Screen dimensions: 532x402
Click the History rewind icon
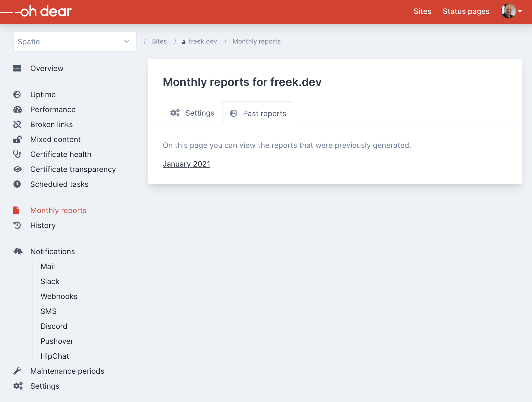(17, 225)
